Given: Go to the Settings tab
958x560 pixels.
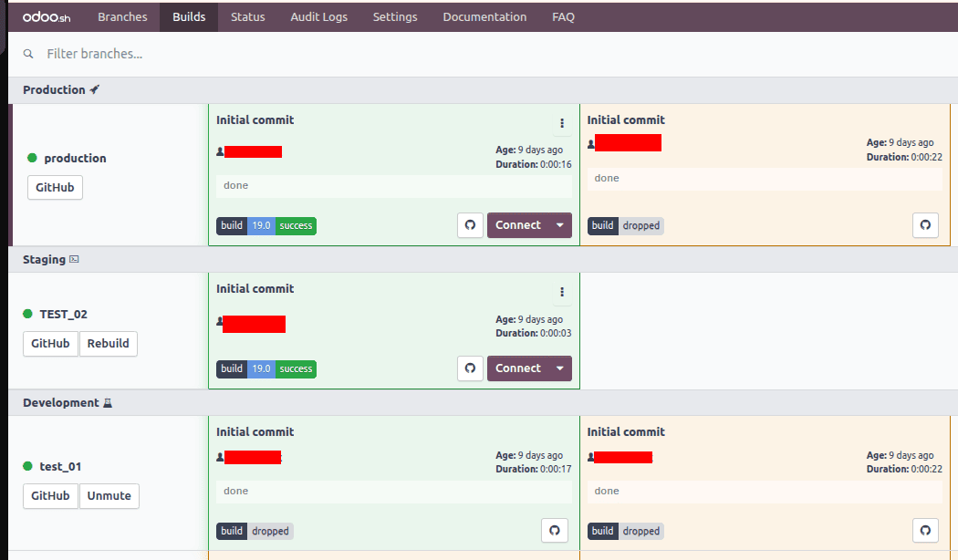Looking at the screenshot, I should [x=395, y=17].
